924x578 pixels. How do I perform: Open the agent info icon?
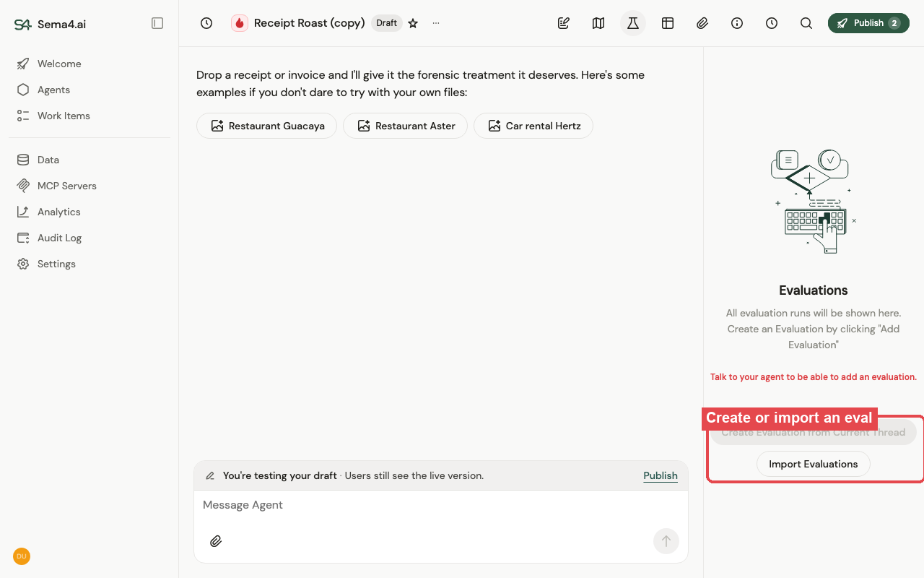tap(737, 23)
